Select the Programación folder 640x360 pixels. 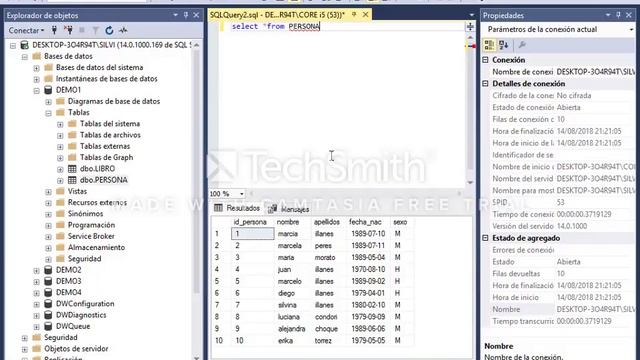(x=91, y=225)
